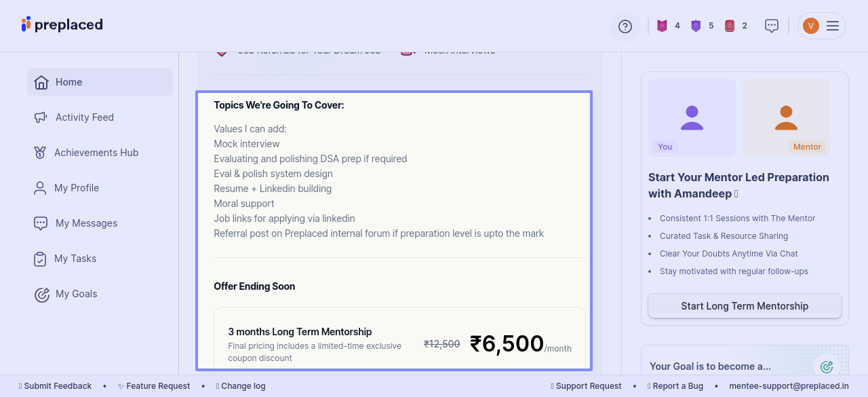The image size is (868, 397).
Task: Open the Feature Request link
Action: (157, 386)
